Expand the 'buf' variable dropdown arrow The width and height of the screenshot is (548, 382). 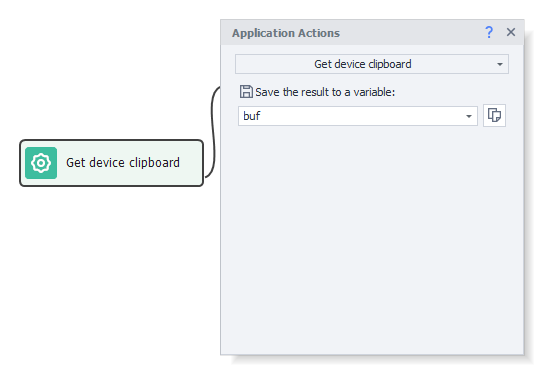469,116
